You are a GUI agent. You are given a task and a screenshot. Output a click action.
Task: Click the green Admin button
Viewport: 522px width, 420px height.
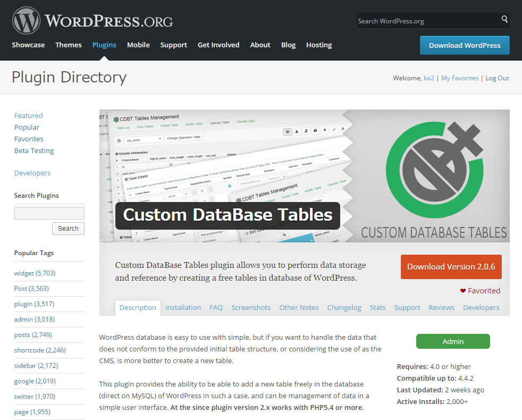pyautogui.click(x=452, y=341)
